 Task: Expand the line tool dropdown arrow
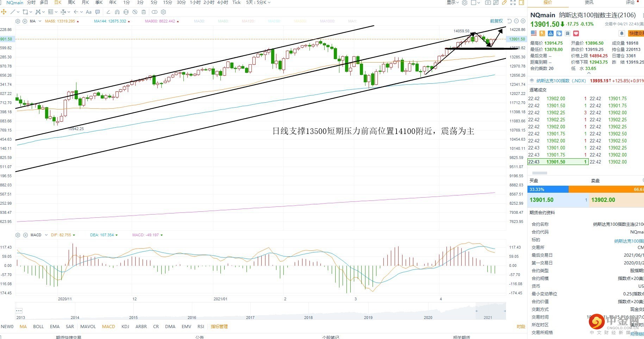coord(18,12)
